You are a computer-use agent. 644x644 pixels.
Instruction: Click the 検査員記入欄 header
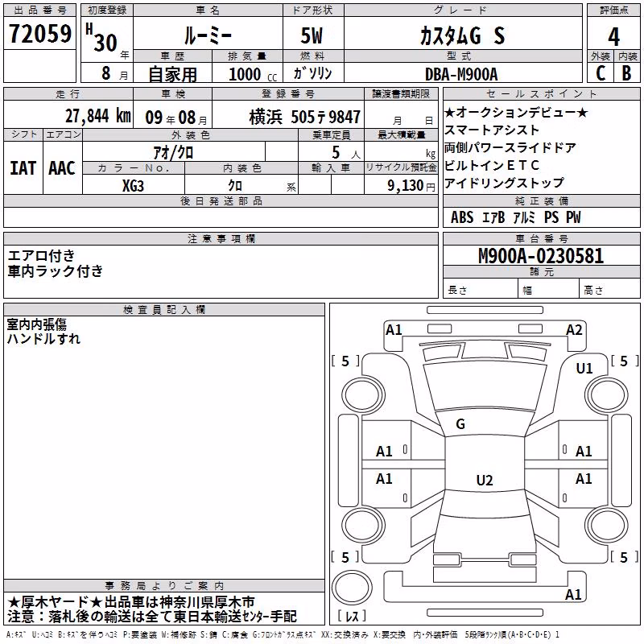(164, 310)
